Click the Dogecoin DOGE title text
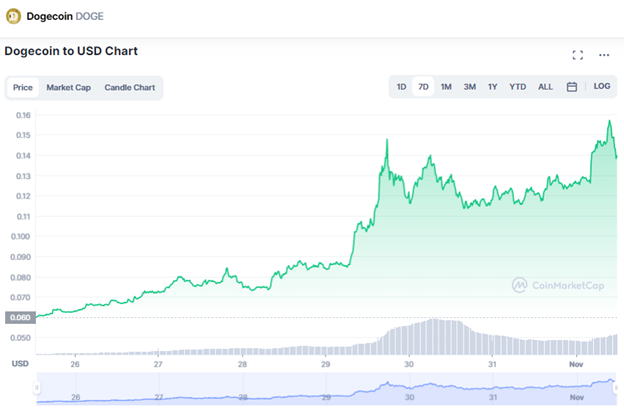624x412 pixels. pyautogui.click(x=65, y=16)
